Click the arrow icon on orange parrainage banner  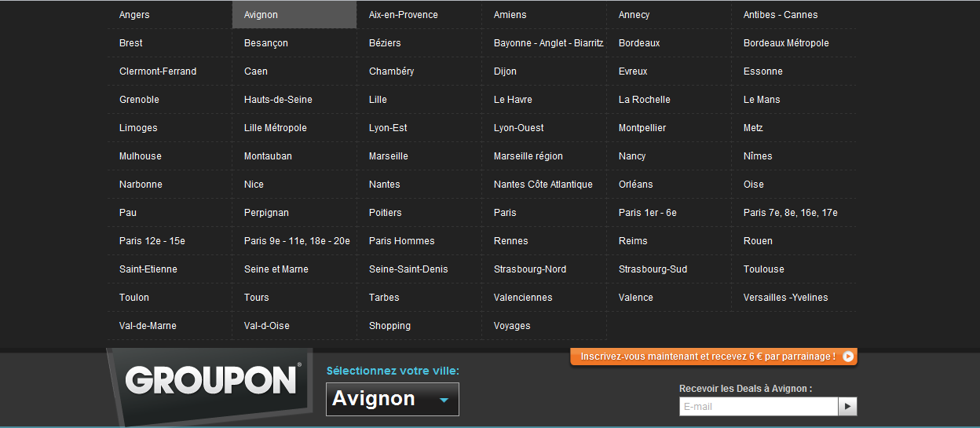click(x=847, y=357)
